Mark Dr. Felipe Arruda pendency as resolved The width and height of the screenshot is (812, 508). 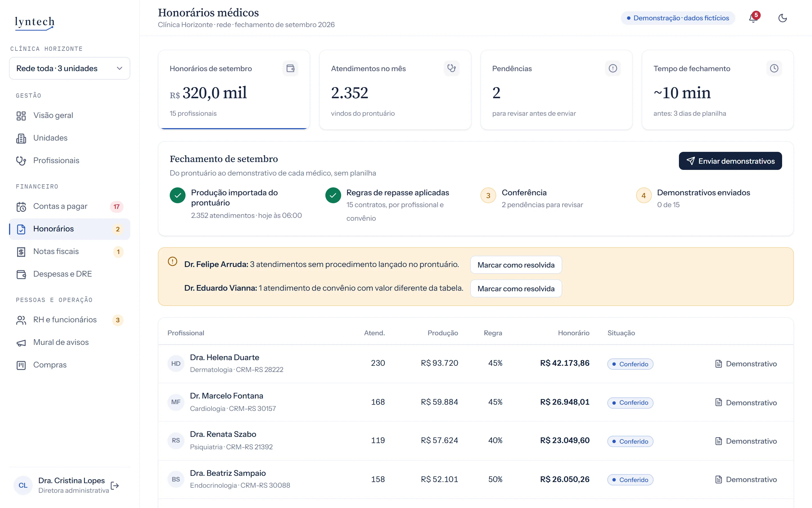point(516,265)
